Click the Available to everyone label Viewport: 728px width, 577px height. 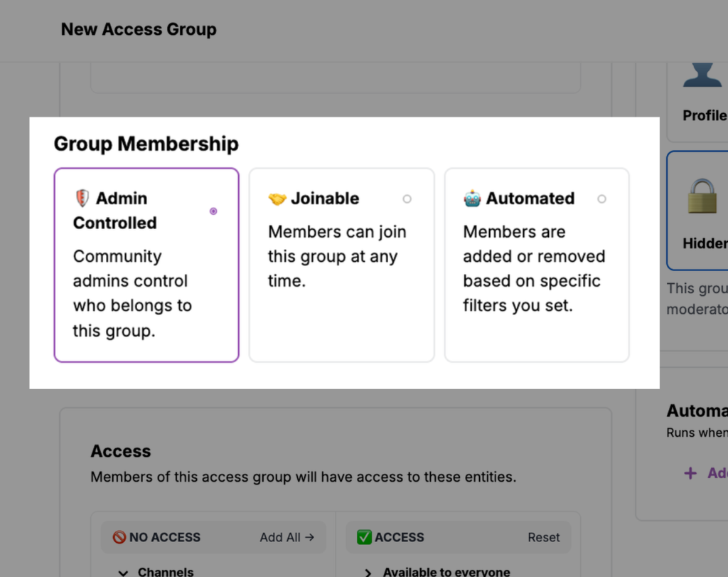coord(446,572)
